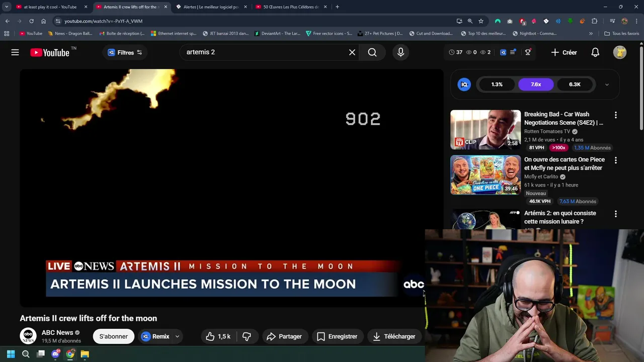
Task: Open the Chrome media controls icon
Action: click(612, 21)
